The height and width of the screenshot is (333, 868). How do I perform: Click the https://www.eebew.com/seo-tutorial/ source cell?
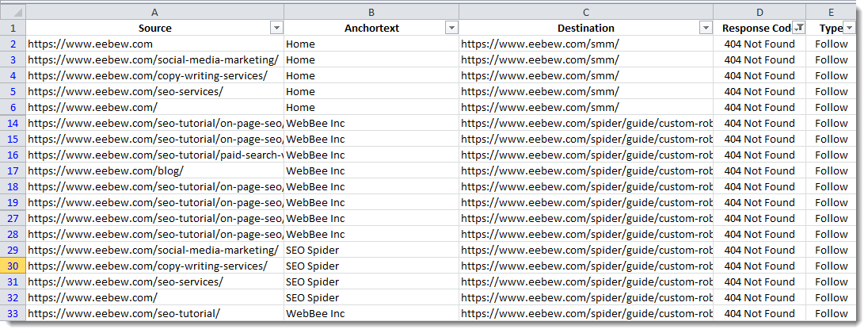click(155, 314)
